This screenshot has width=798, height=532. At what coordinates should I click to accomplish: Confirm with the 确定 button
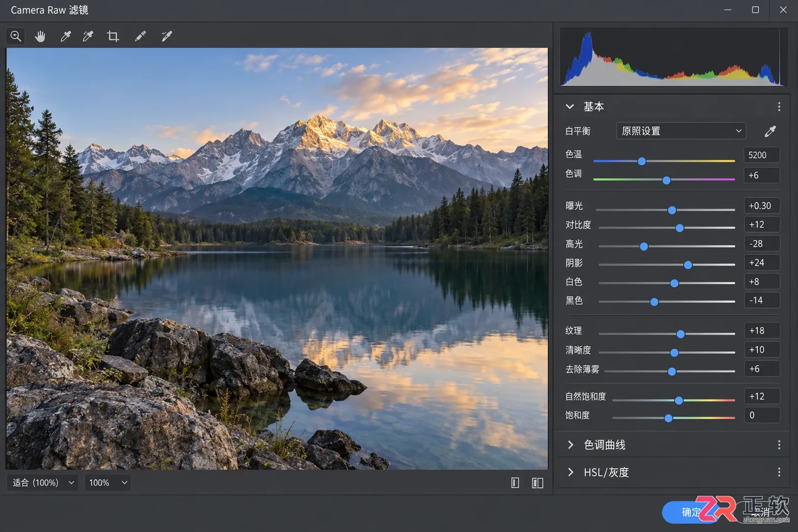pos(691,512)
